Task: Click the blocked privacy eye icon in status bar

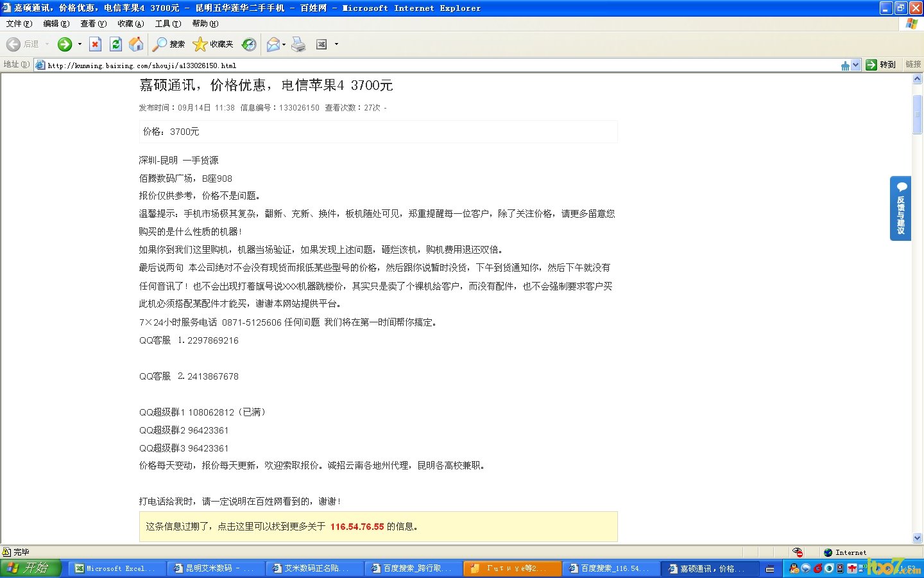Action: (798, 552)
